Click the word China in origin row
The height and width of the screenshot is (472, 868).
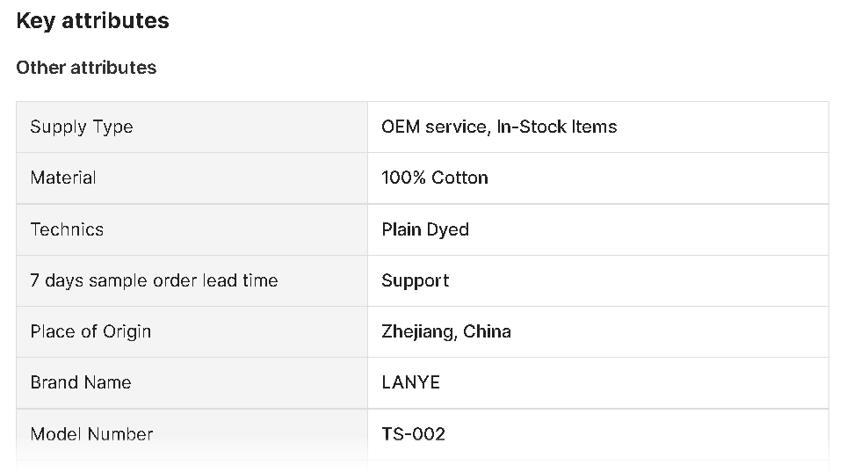pos(487,331)
